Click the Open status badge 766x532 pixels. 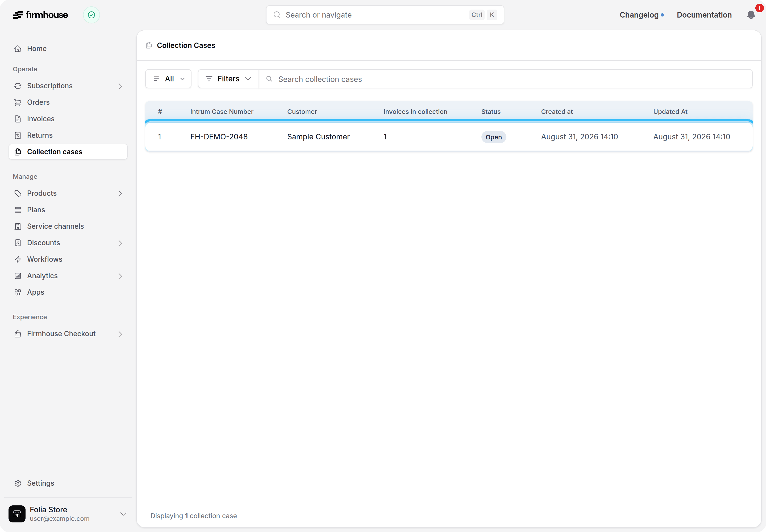tap(493, 137)
